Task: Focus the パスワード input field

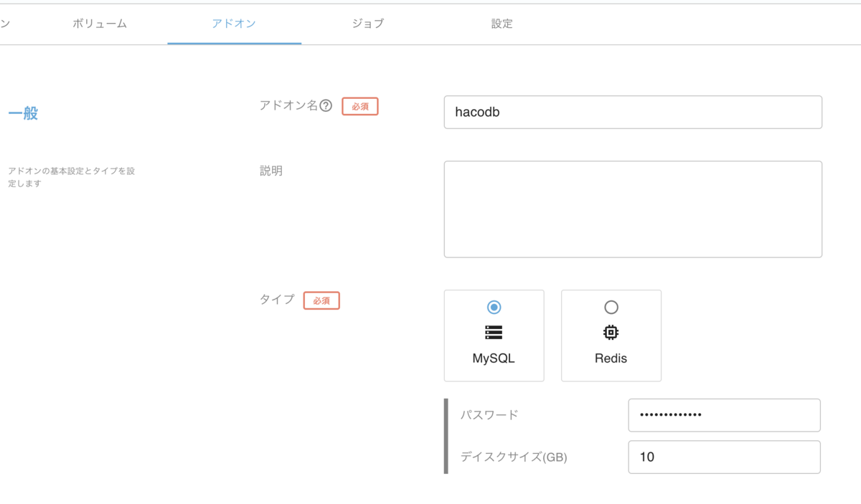Action: coord(724,415)
